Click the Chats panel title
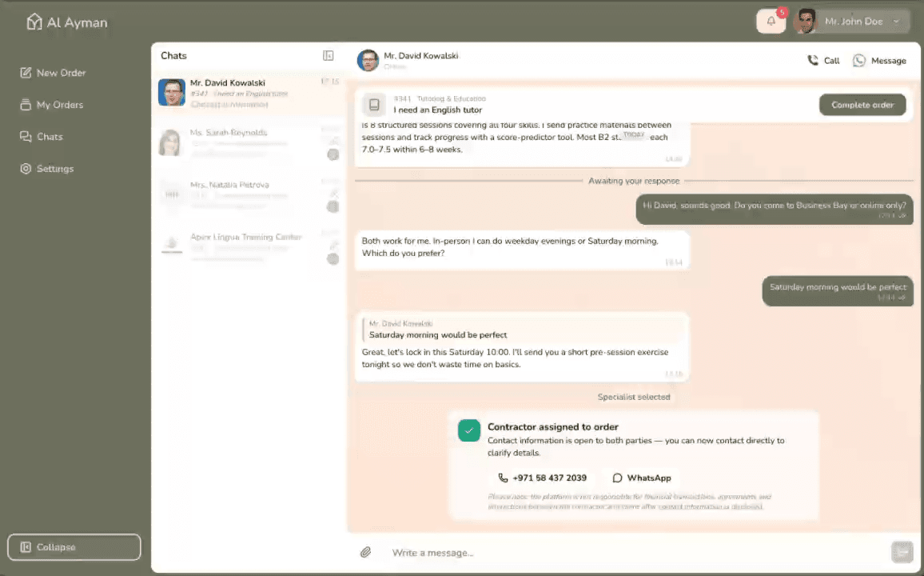Image resolution: width=924 pixels, height=576 pixels. [x=173, y=55]
